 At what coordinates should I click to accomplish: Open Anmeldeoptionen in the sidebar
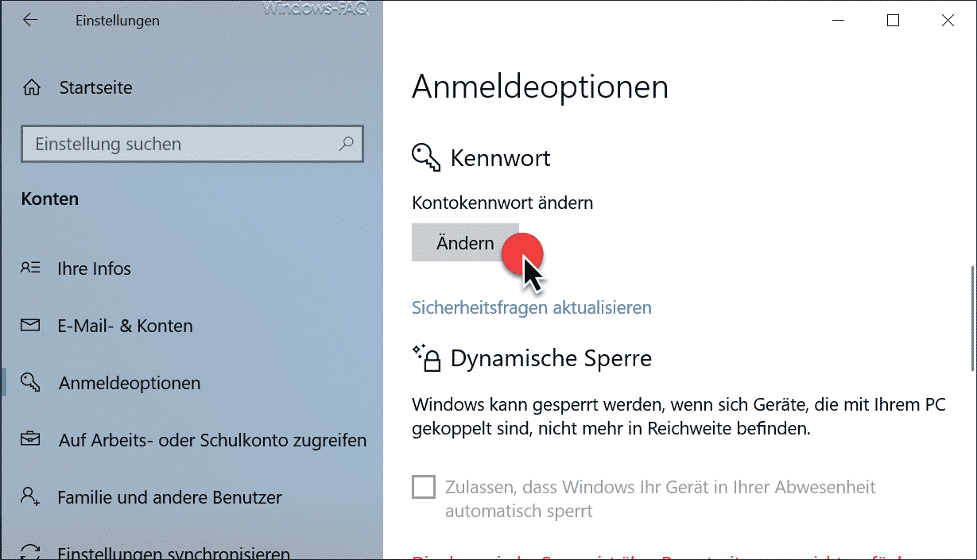point(130,383)
